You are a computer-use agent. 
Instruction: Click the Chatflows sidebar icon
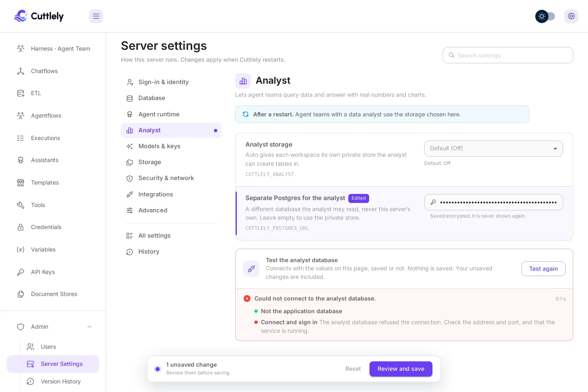(20, 71)
